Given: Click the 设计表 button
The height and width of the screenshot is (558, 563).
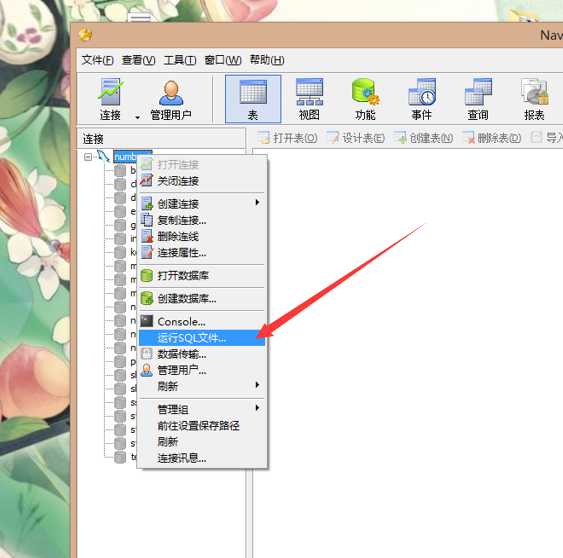Looking at the screenshot, I should (x=356, y=138).
